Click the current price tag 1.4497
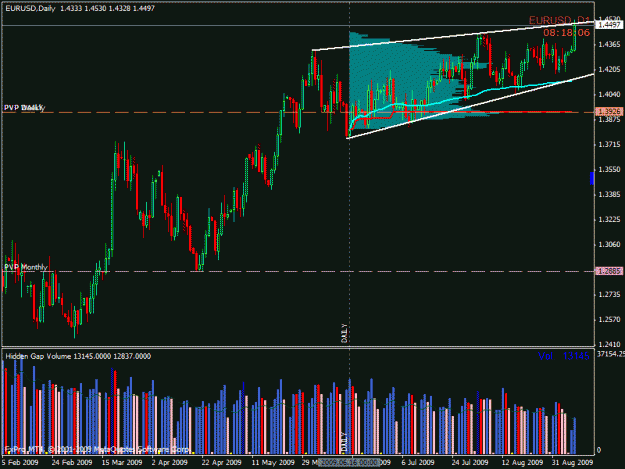625x469 pixels. 610,25
